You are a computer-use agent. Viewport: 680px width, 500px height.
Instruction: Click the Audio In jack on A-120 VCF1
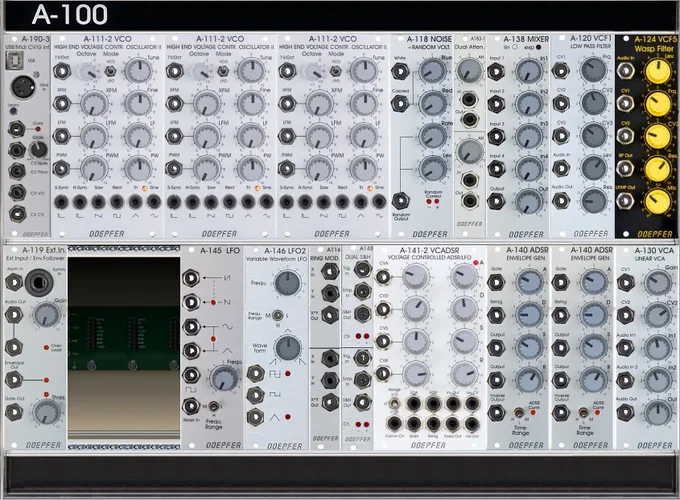tap(561, 168)
